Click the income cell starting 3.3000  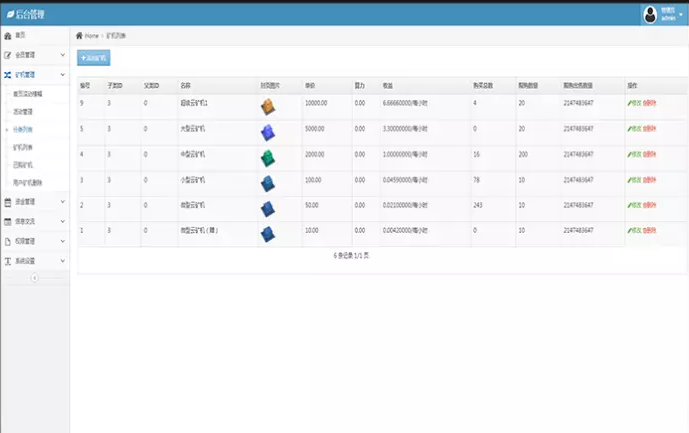[x=405, y=129]
